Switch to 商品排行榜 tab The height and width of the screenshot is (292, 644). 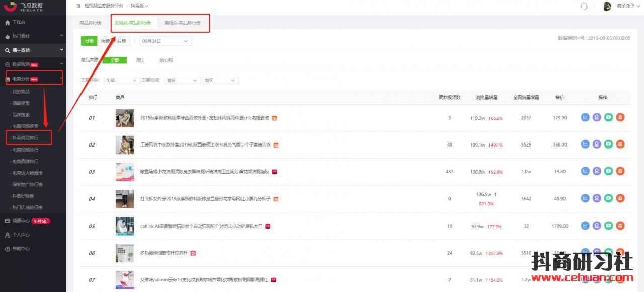pyautogui.click(x=90, y=23)
